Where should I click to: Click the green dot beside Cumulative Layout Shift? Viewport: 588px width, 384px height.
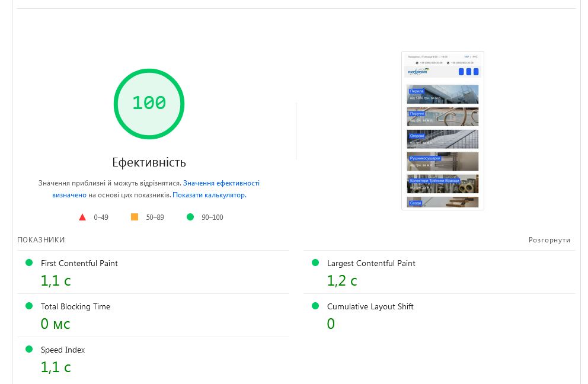pyautogui.click(x=315, y=306)
